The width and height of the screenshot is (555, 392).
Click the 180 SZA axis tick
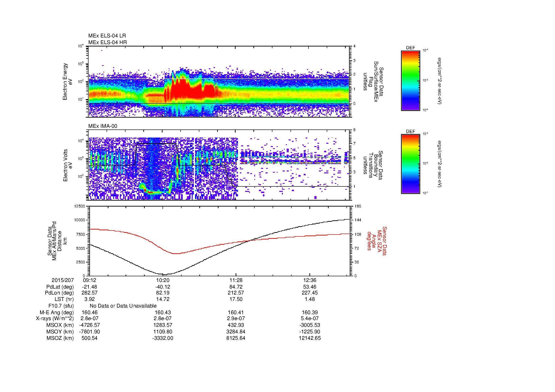click(358, 206)
